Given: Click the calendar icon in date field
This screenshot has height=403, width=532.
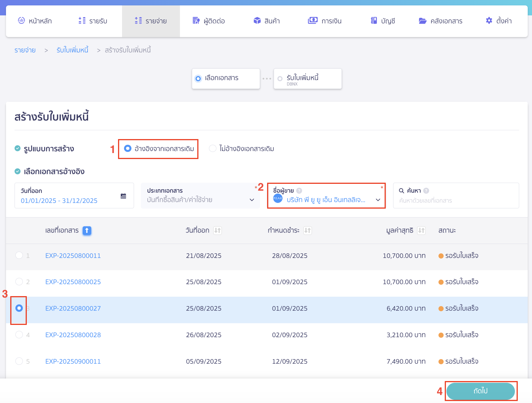Looking at the screenshot, I should coord(123,196).
